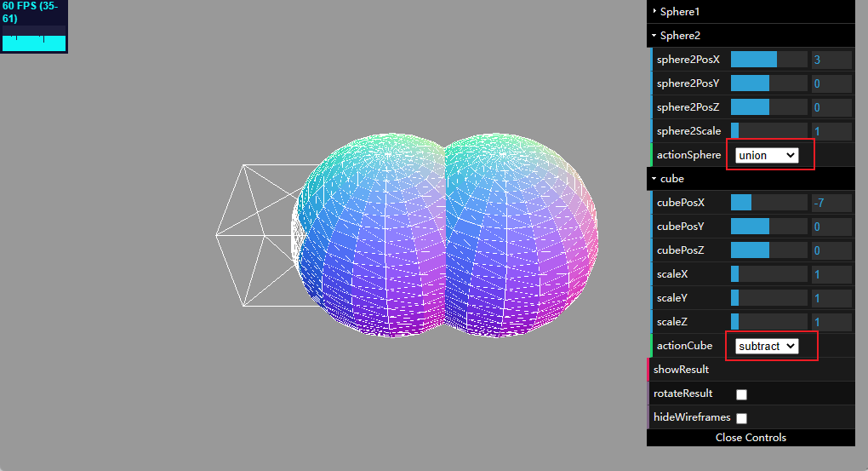Click the FPS stats panel
This screenshot has width=868, height=471.
click(34, 27)
